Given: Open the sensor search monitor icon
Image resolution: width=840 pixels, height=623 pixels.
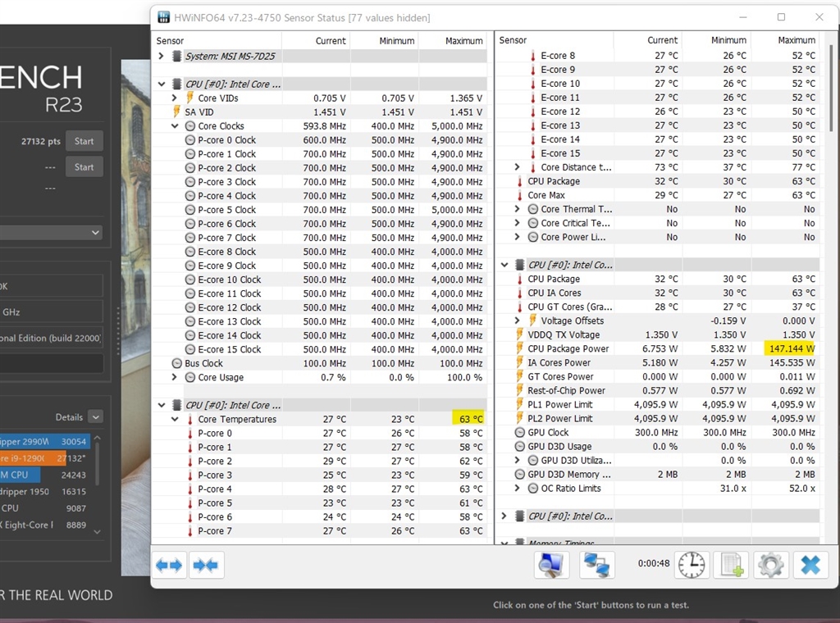Looking at the screenshot, I should point(551,565).
